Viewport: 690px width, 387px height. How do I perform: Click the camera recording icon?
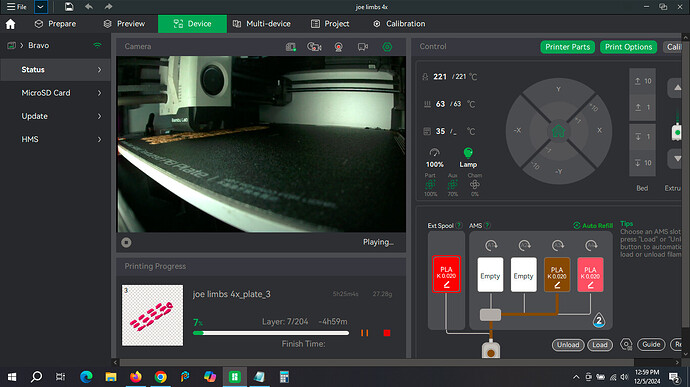363,47
